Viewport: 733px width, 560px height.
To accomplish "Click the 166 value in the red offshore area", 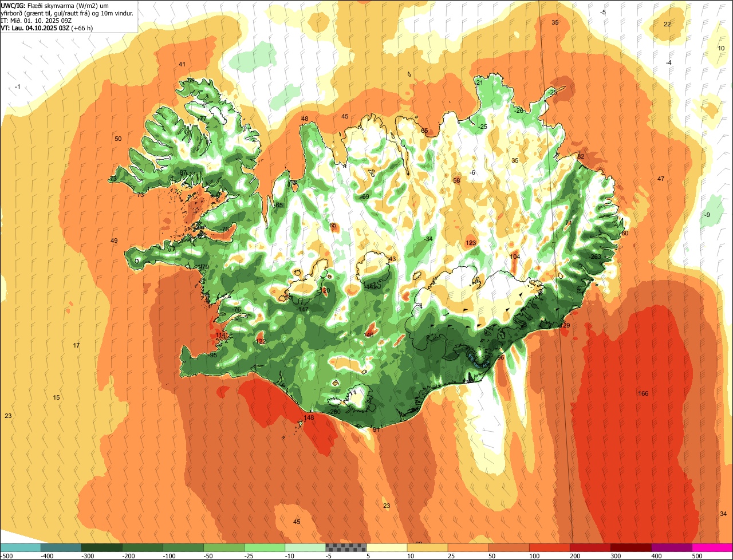I will click(643, 393).
